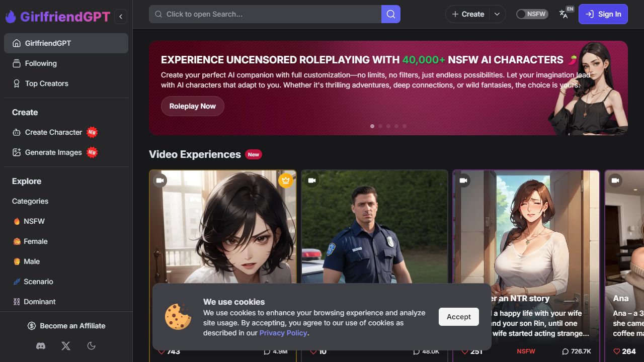Click the heart icon with 264 likes
The image size is (644, 362).
point(617,351)
